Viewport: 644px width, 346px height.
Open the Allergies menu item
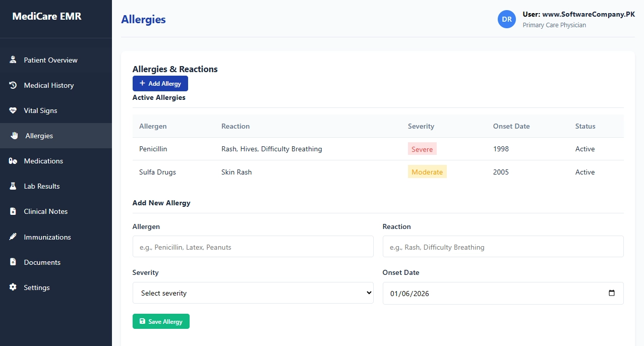coord(39,136)
